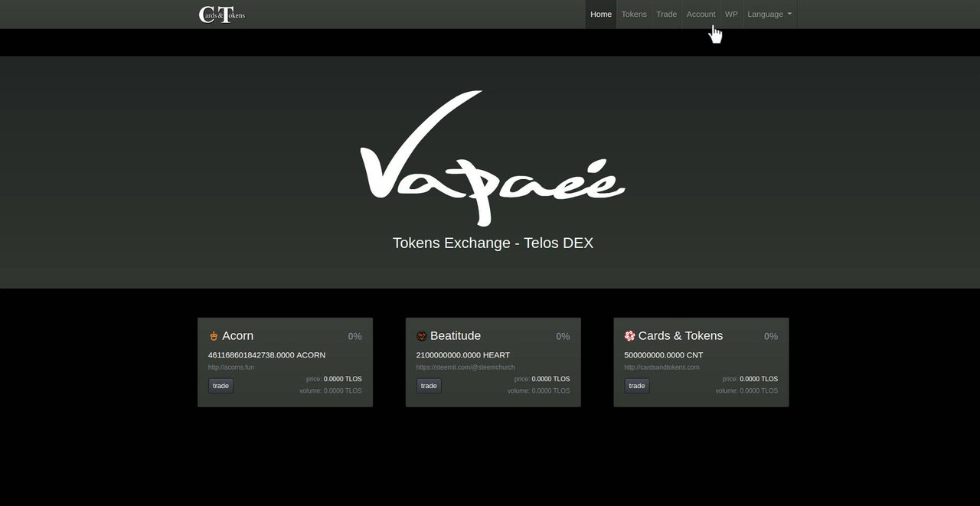This screenshot has width=980, height=506.
Task: Click the Cards & Tokens logo
Action: click(x=222, y=14)
